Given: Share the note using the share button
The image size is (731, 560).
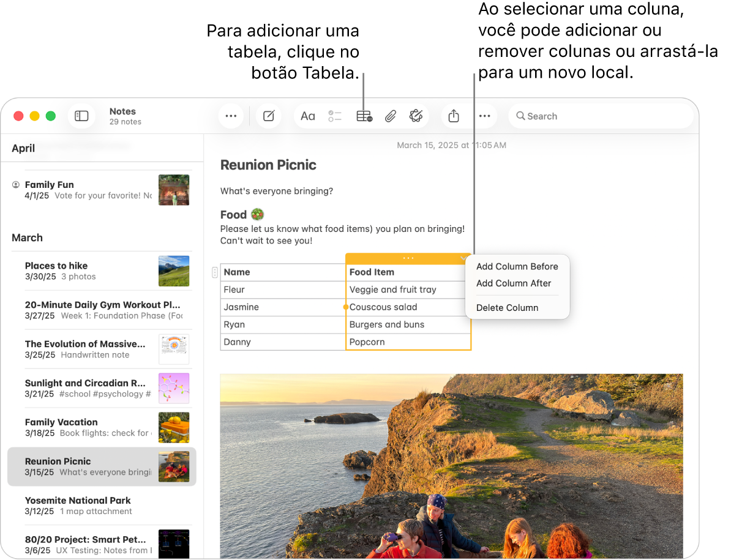Looking at the screenshot, I should pyautogui.click(x=454, y=116).
